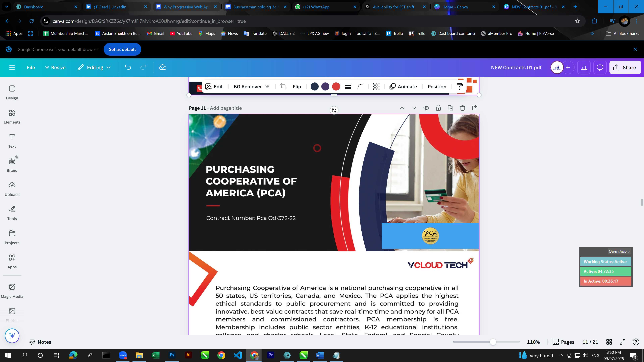Duplicate page 11

click(x=450, y=108)
